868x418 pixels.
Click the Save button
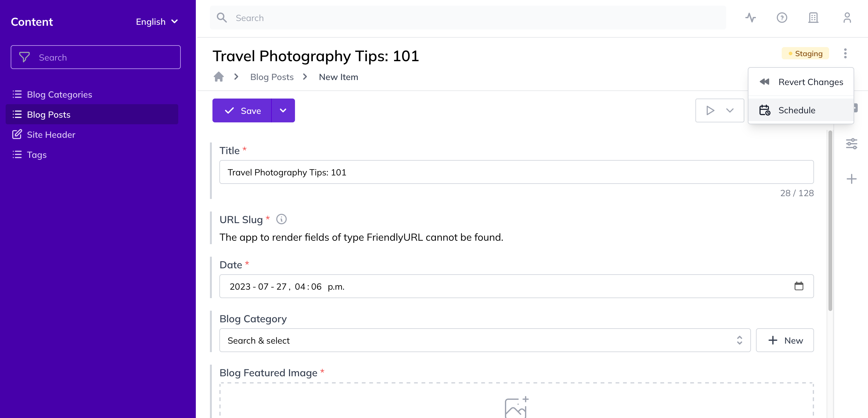coord(242,110)
